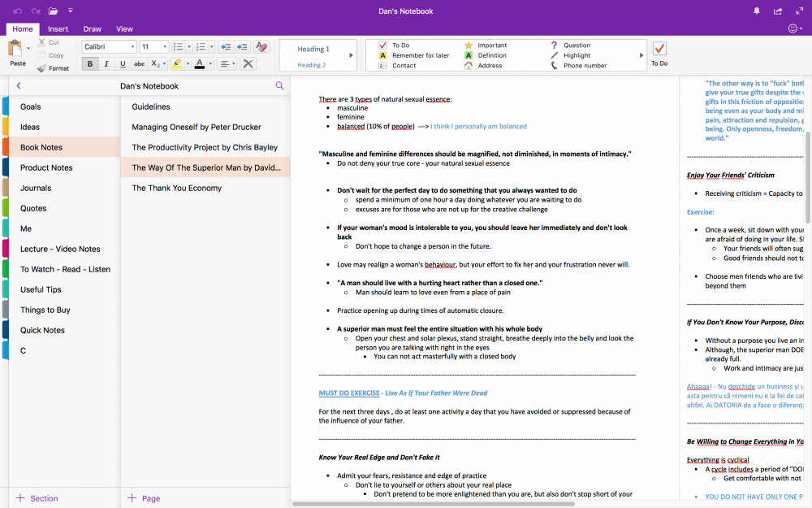
Task: Click the Format painter brush icon
Action: (42, 68)
